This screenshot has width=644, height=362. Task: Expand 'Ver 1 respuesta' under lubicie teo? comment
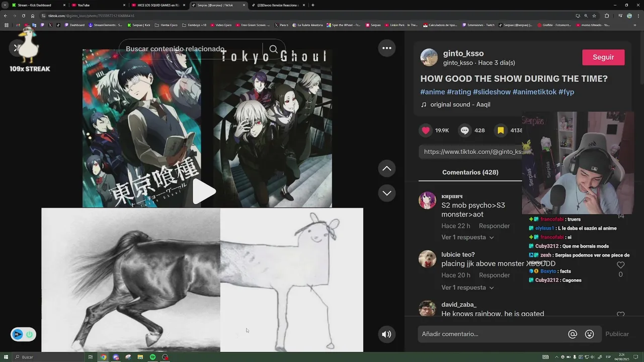point(467,288)
